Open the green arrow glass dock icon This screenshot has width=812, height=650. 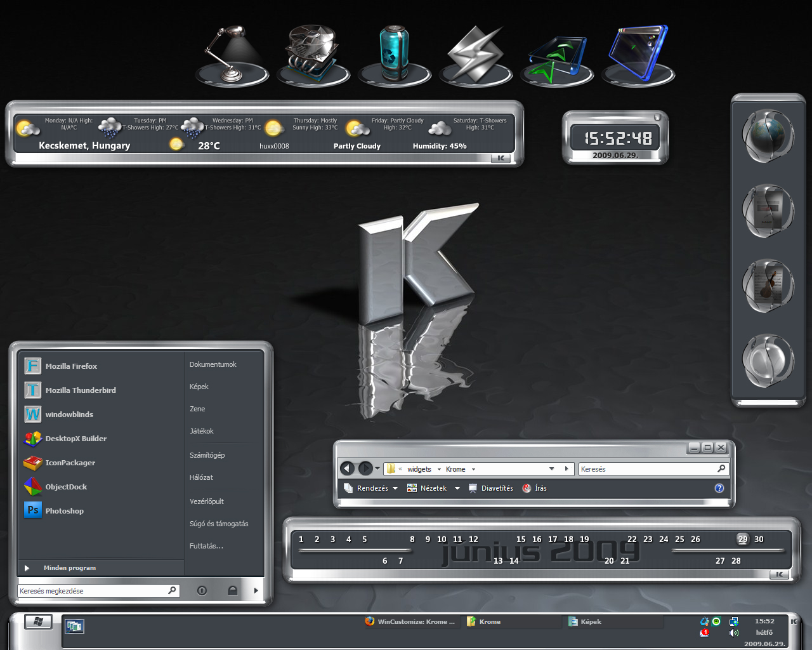coord(557,61)
